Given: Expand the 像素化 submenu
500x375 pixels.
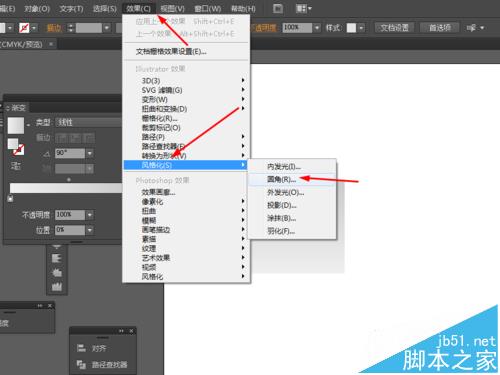Looking at the screenshot, I should 186,201.
